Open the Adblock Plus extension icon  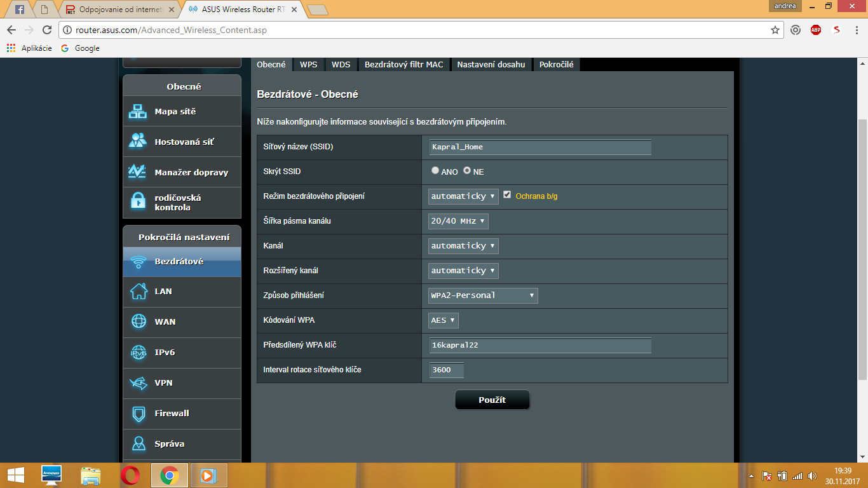[816, 30]
